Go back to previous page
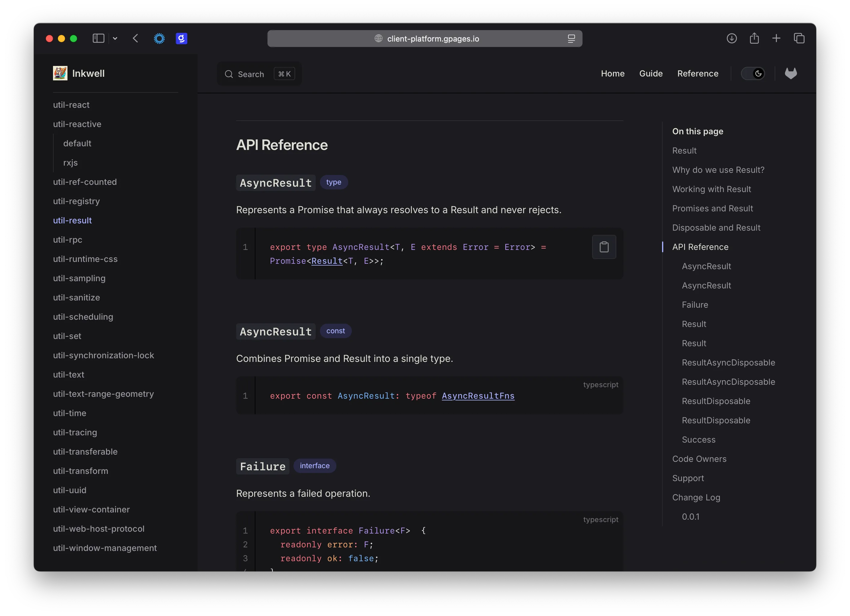850x616 pixels. [136, 38]
